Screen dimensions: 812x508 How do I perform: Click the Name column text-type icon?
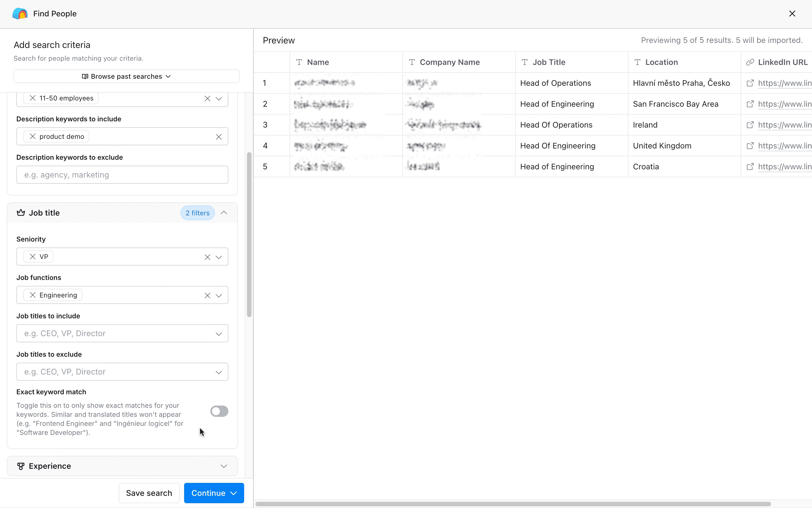(x=299, y=62)
